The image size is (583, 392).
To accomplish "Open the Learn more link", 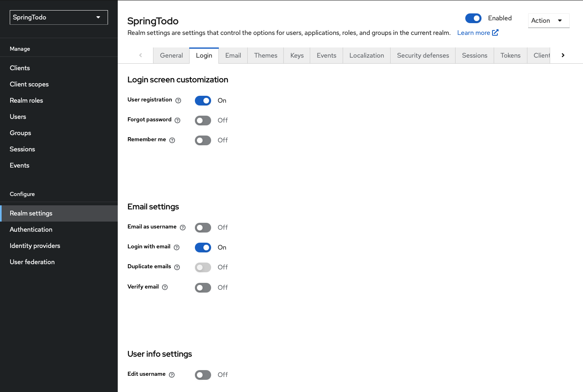I will point(477,33).
